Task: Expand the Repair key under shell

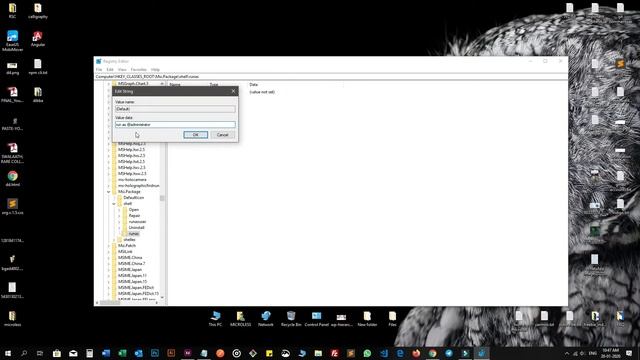Action: click(120, 216)
